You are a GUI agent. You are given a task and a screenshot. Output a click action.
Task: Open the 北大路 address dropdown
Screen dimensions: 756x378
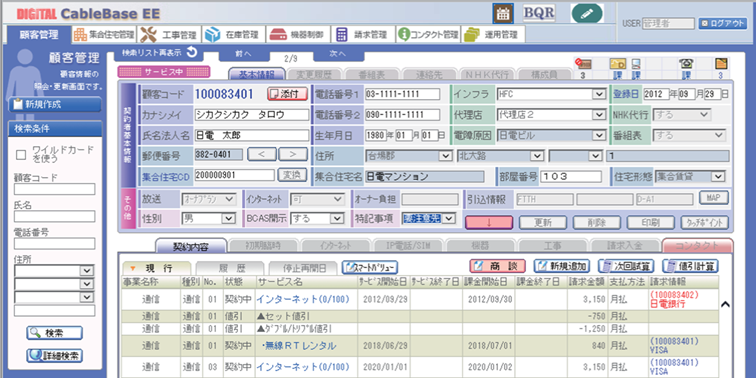click(x=538, y=156)
